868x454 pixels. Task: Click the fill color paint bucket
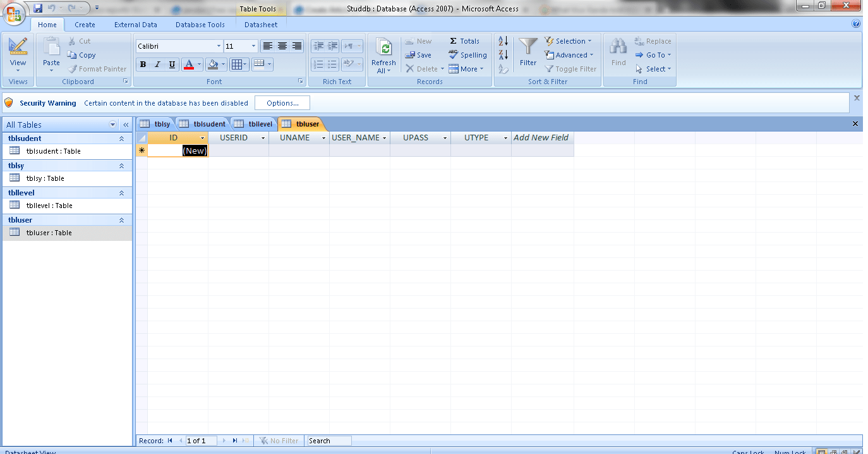(x=213, y=64)
